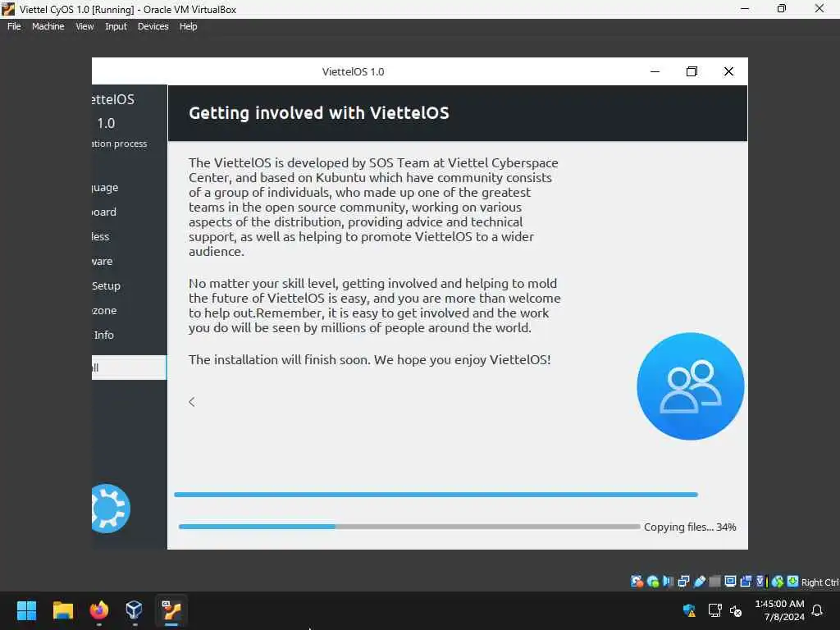Open the Input menu
The image size is (840, 630).
[116, 26]
